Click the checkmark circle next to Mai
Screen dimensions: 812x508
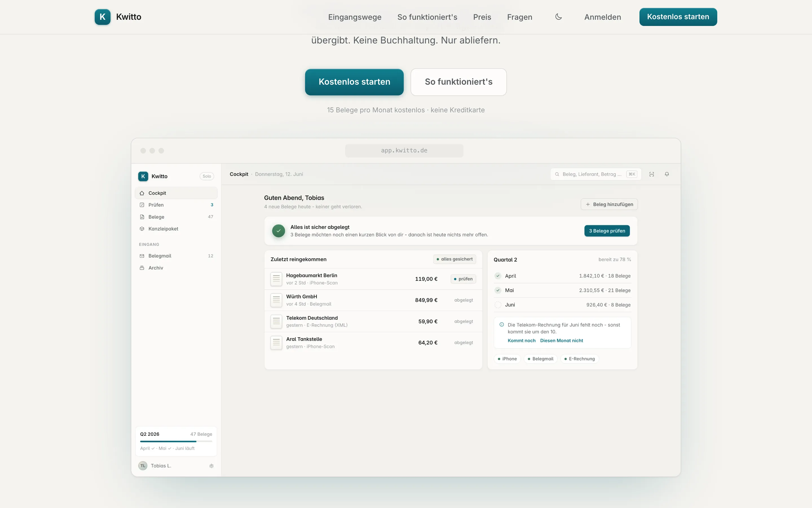pos(498,290)
